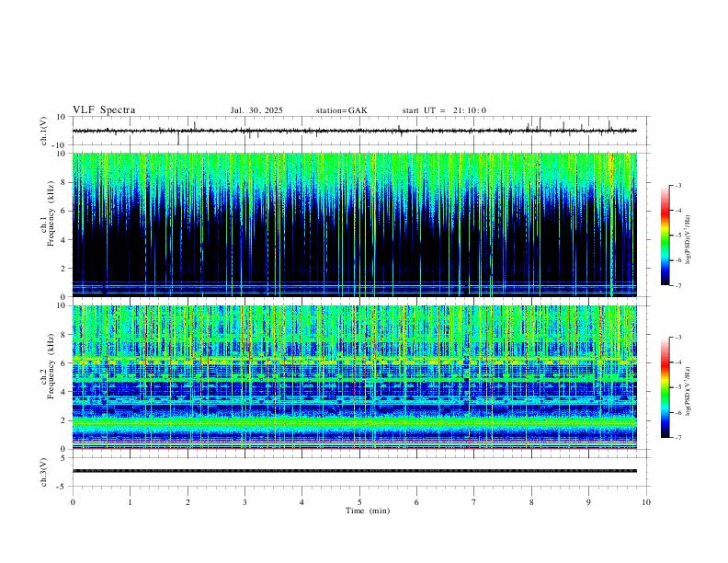Click the "-3" label on ch.1 color bar

point(677,185)
